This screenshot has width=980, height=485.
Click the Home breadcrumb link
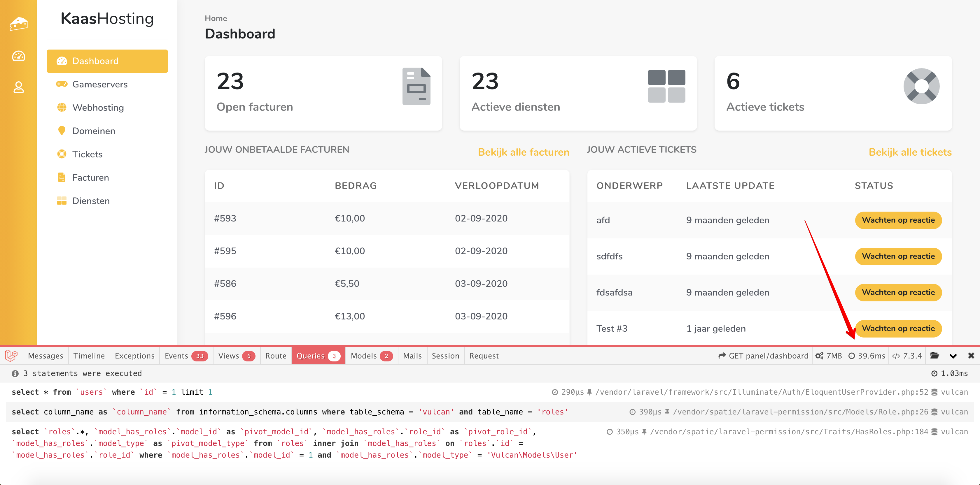coord(216,18)
